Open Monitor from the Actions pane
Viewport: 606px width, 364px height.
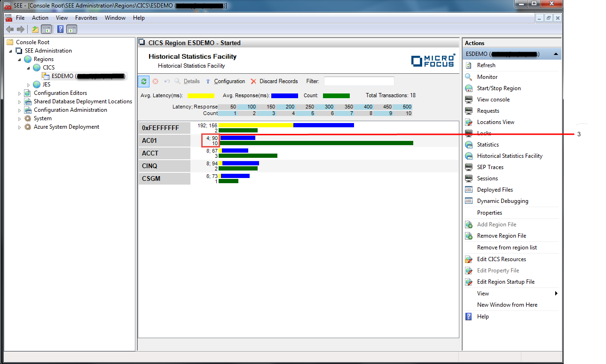tap(487, 77)
